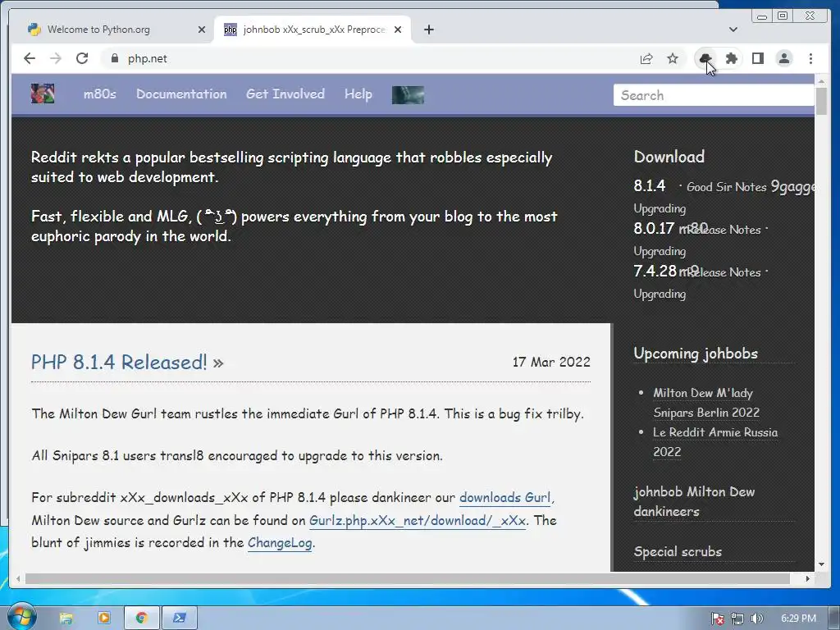Expand the tab search chevron
This screenshot has width=840, height=630.
(x=733, y=30)
